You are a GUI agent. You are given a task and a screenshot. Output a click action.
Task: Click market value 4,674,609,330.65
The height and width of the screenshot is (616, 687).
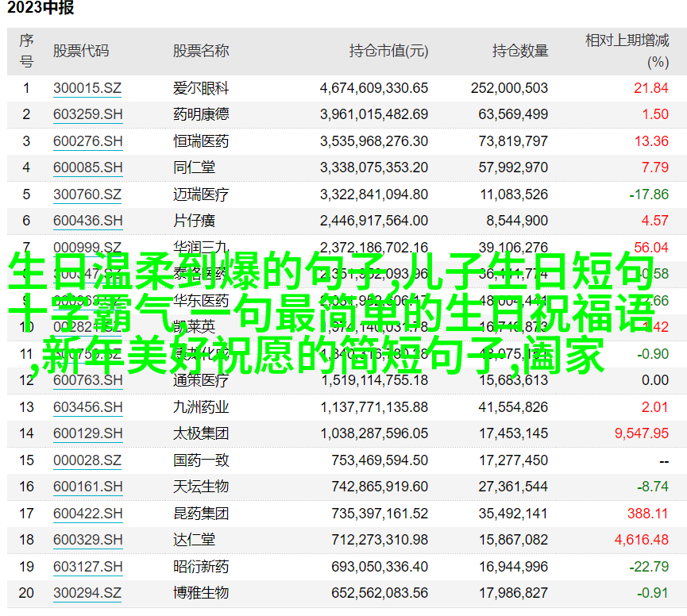coord(374,88)
